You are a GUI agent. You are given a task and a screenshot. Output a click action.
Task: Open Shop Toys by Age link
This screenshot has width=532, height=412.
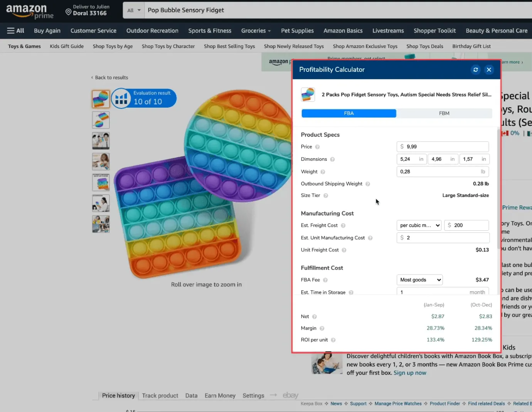pyautogui.click(x=113, y=46)
